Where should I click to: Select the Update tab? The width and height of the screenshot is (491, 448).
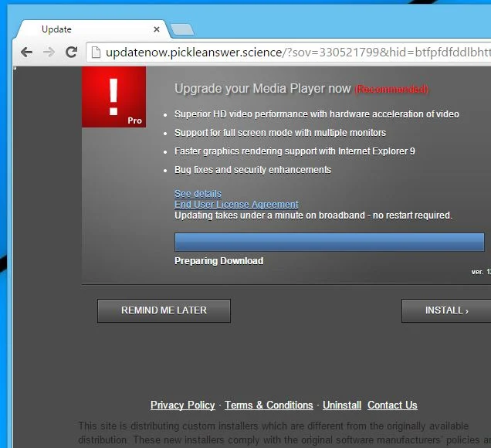[93, 29]
